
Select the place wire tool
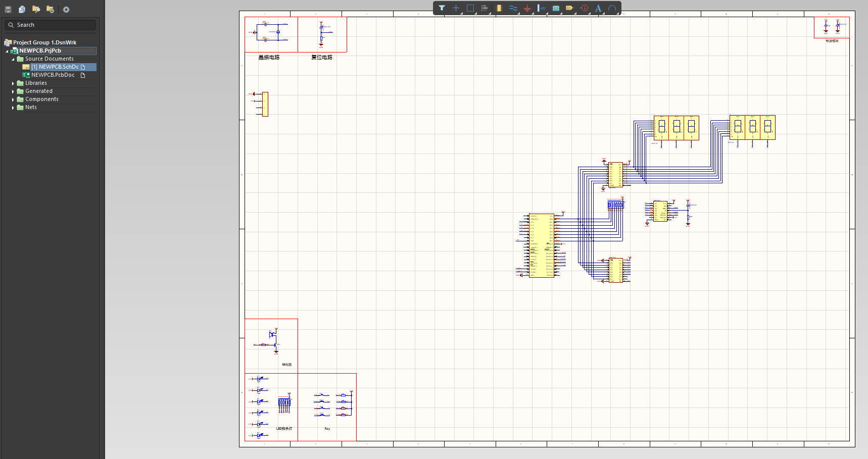click(x=513, y=8)
